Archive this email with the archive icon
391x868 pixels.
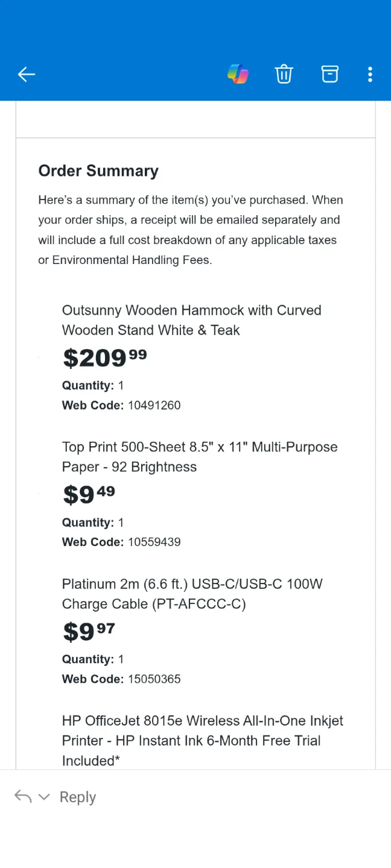click(x=329, y=74)
